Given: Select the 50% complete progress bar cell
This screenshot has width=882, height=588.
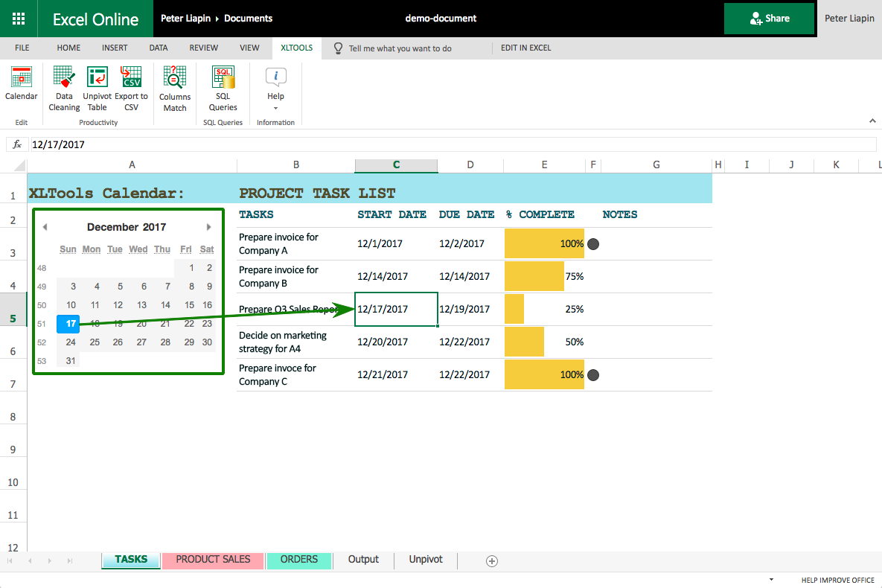Looking at the screenshot, I should click(x=545, y=342).
